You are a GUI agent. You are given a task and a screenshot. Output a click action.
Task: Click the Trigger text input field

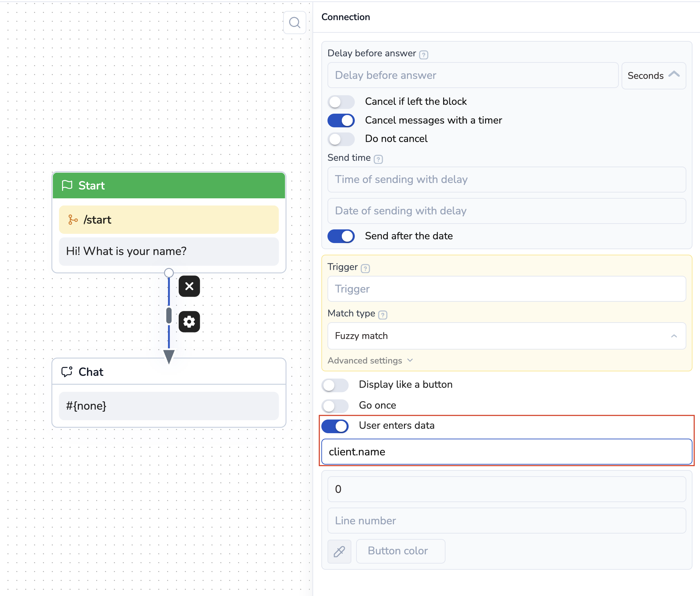pos(506,289)
